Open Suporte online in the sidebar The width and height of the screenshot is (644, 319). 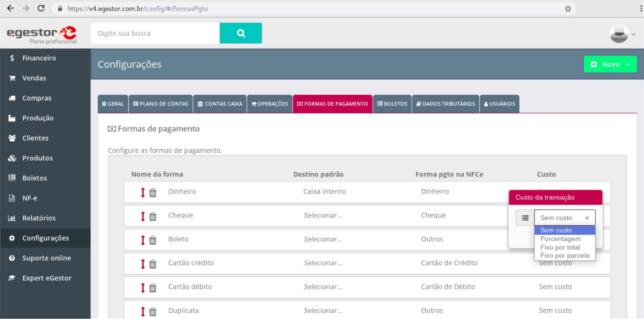point(45,258)
